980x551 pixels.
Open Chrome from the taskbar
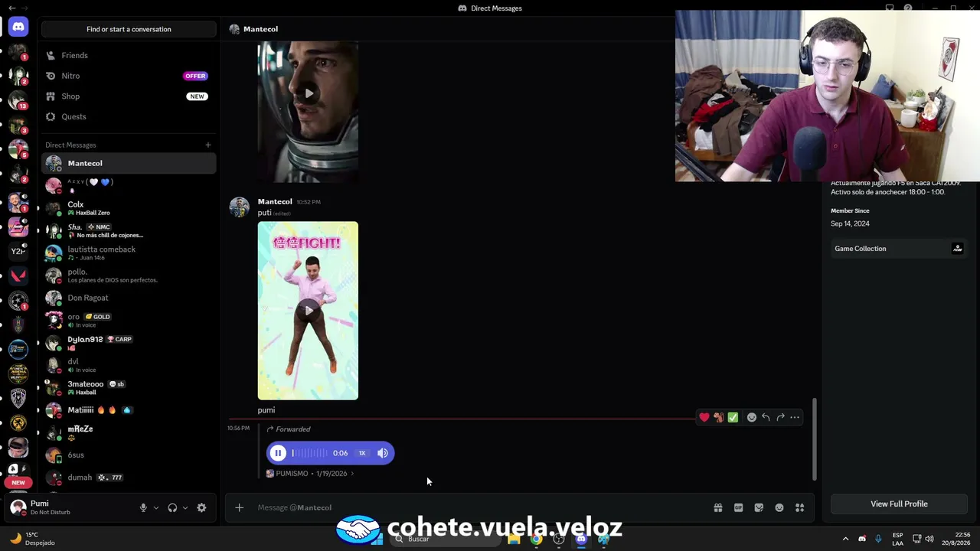point(537,539)
